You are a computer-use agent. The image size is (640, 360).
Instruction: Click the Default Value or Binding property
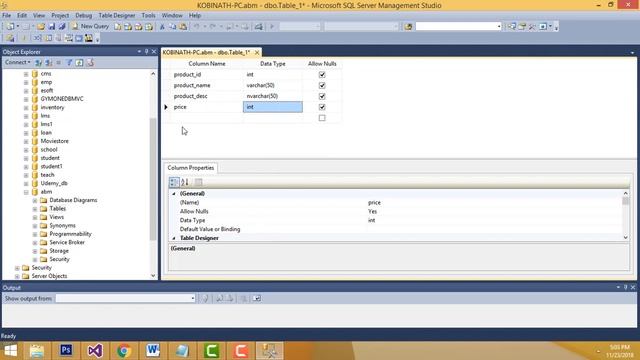(210, 229)
